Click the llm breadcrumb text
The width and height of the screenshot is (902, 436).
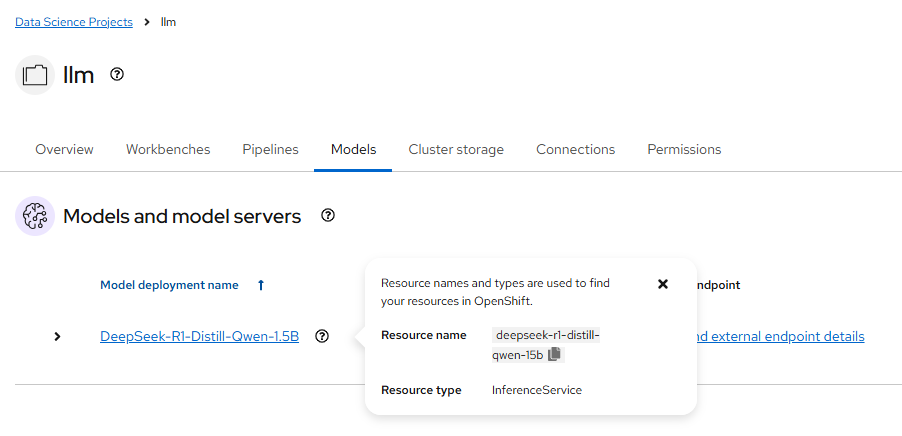point(169,22)
